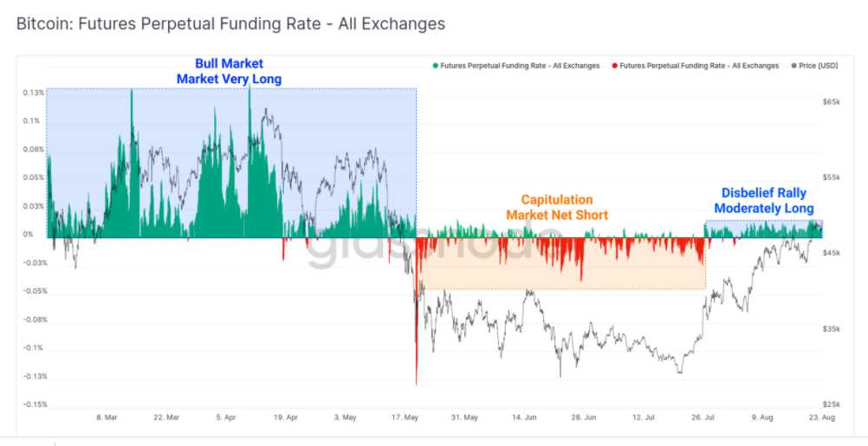Select the Capitulation Market Net Short annotation
The image size is (868, 446).
point(557,207)
